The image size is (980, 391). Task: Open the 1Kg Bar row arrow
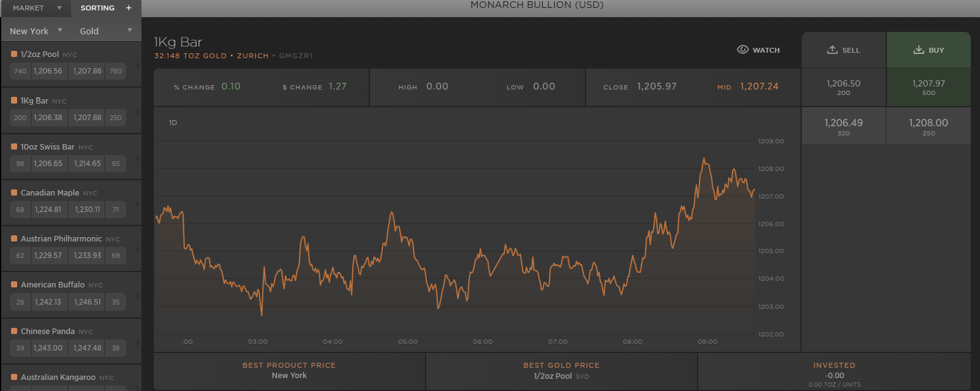[137, 112]
